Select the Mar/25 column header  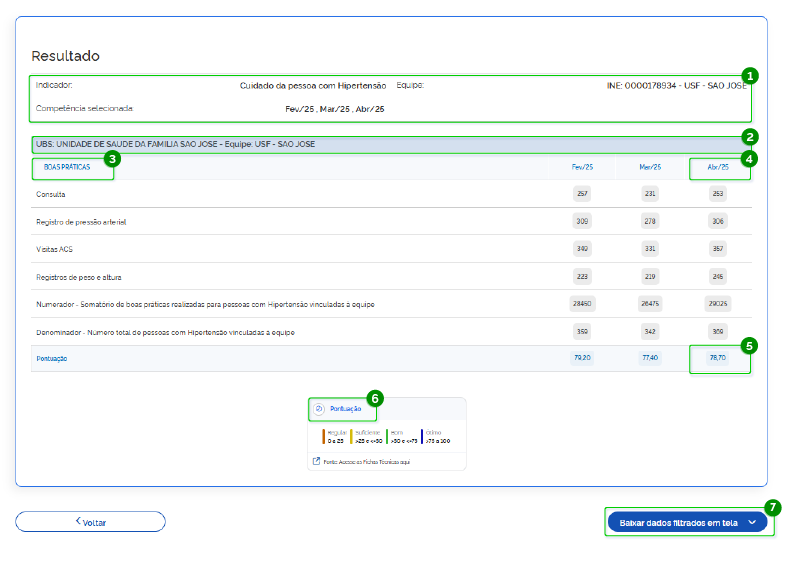coord(650,167)
